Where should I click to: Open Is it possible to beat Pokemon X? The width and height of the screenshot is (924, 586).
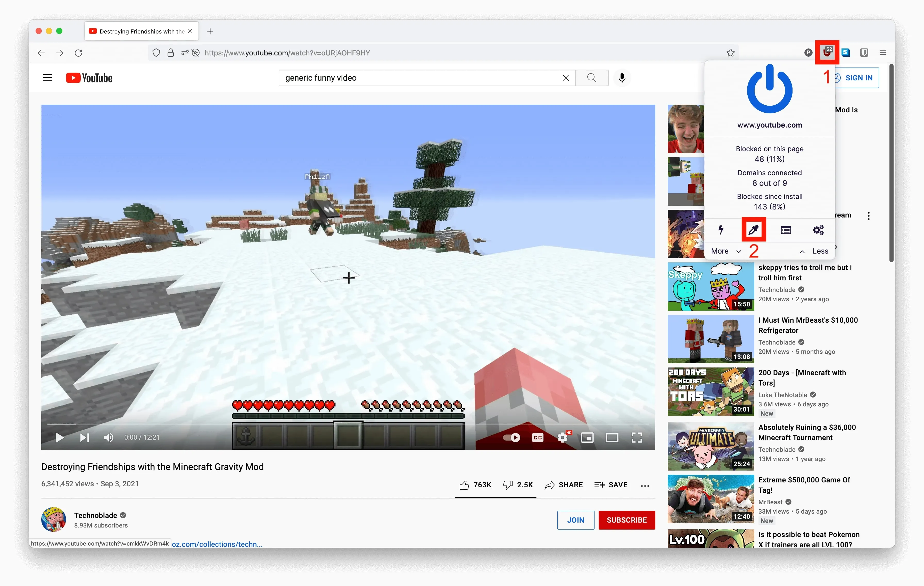point(808,539)
